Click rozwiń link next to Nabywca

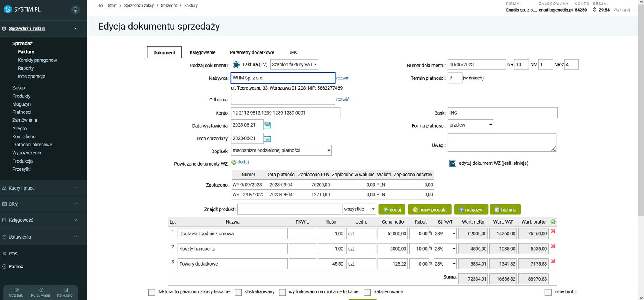343,78
